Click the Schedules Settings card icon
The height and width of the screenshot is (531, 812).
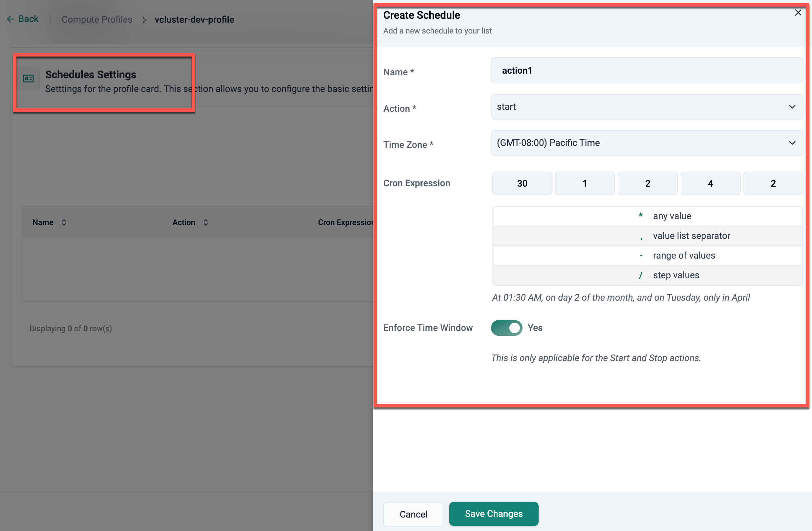pos(28,79)
